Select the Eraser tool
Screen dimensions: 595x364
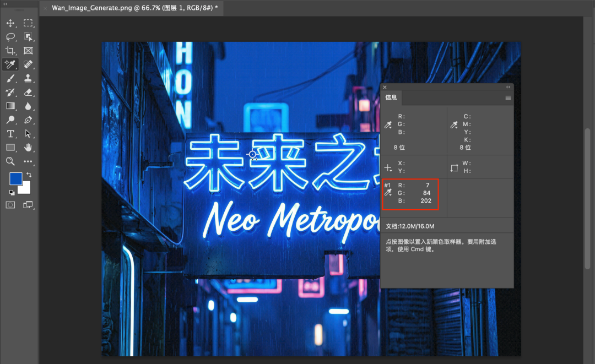[x=29, y=91]
